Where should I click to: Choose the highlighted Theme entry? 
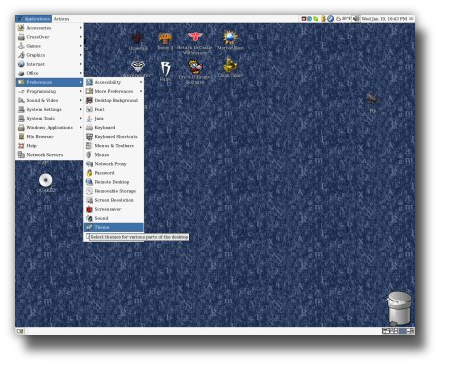point(114,227)
